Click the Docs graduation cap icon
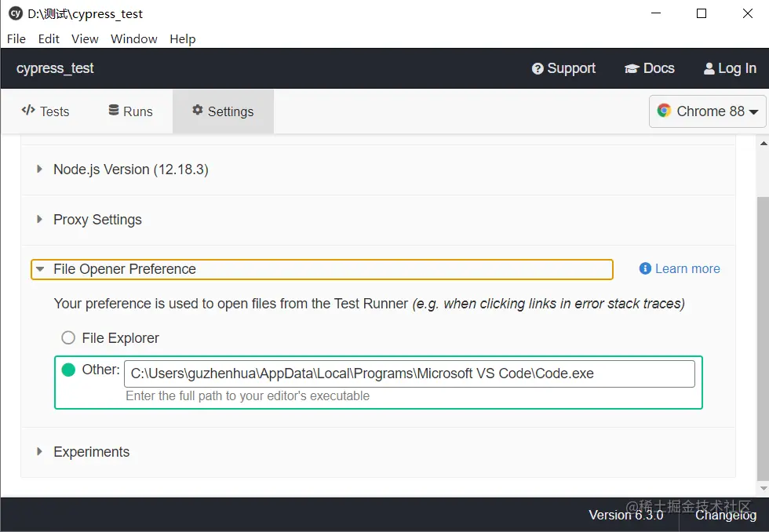This screenshot has height=532, width=769. [632, 68]
